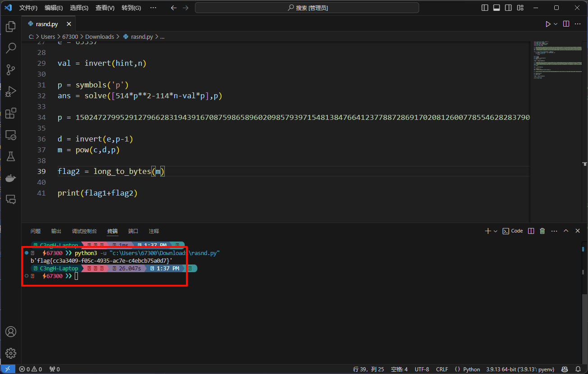Open the 查看(V) menu

105,8
